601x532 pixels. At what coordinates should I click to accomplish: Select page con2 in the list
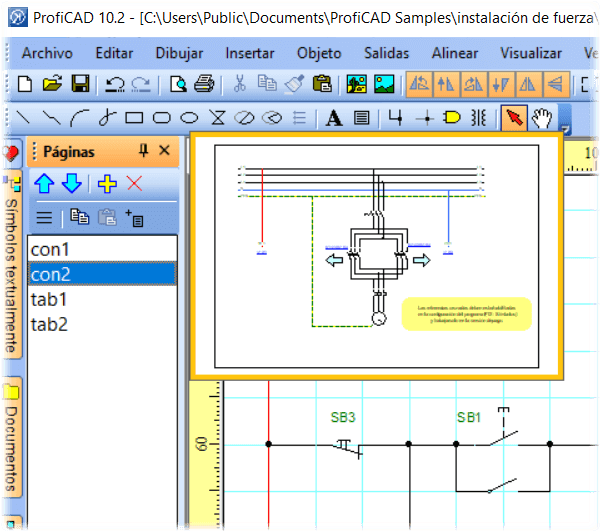(102, 274)
